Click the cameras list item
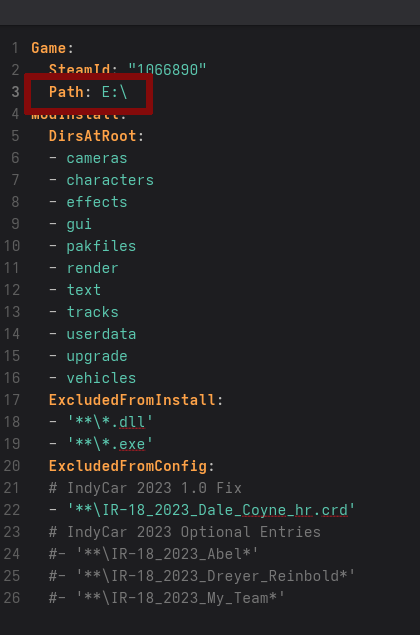420x635 pixels. [x=97, y=158]
